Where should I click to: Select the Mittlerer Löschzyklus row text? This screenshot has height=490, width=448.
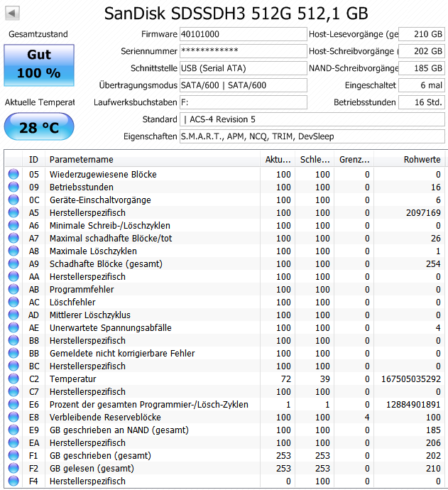click(90, 315)
